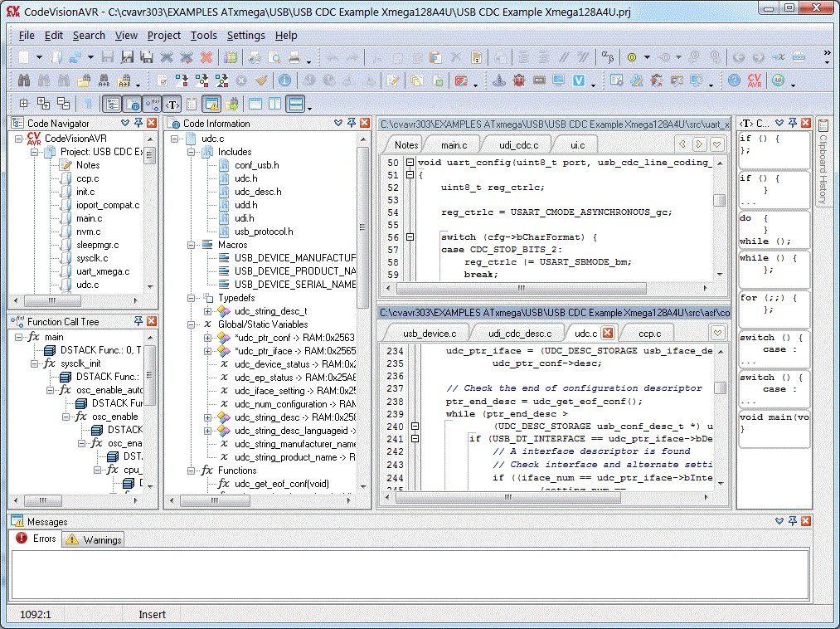Image resolution: width=840 pixels, height=629 pixels.
Task: Pin the Code Navigator panel
Action: point(138,123)
